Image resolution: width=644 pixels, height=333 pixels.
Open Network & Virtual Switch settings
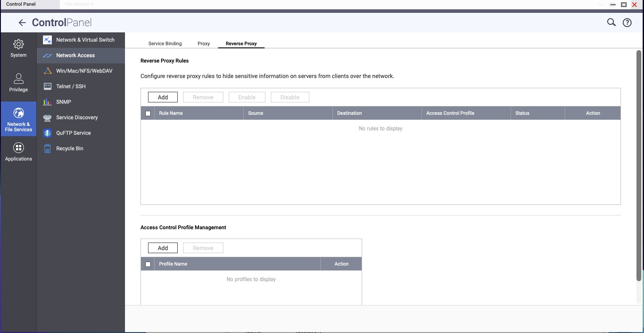[x=85, y=40]
